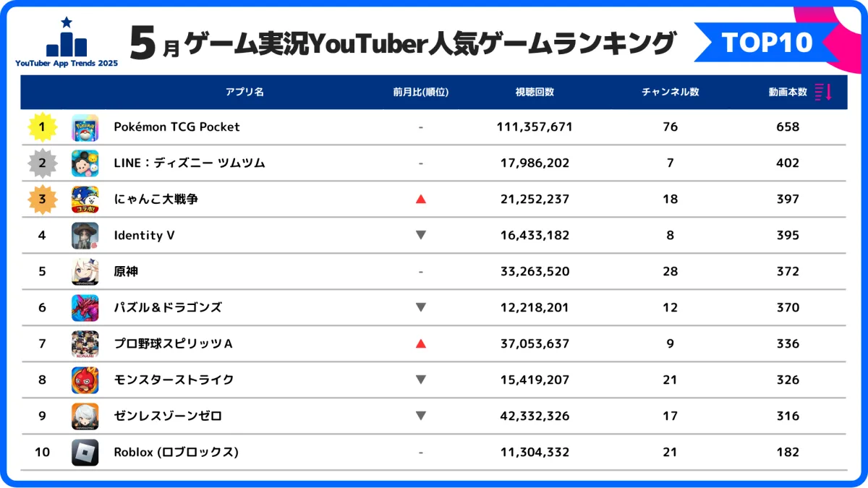Select the プロ野球スピリッツA app icon
The image size is (868, 488).
pos(85,344)
